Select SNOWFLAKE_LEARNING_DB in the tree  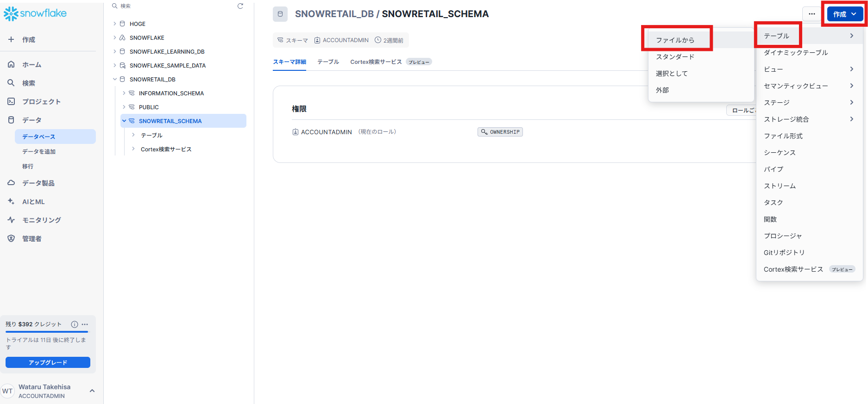[167, 51]
